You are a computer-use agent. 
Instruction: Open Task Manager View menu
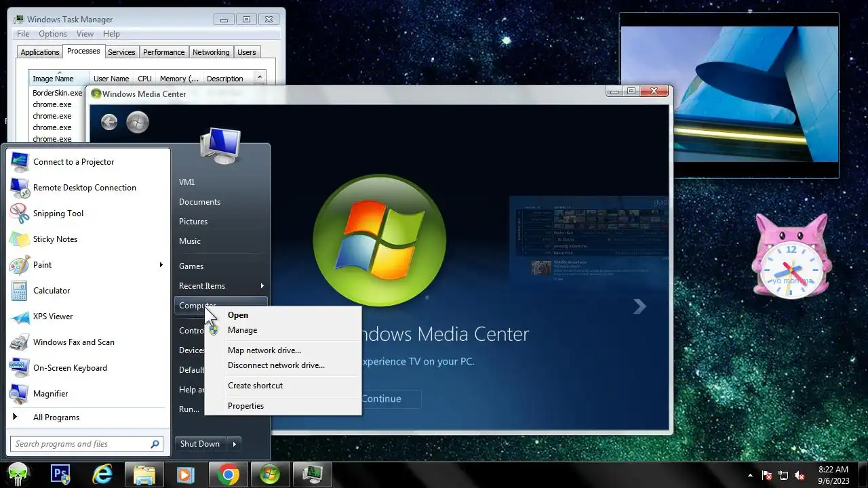pos(85,34)
